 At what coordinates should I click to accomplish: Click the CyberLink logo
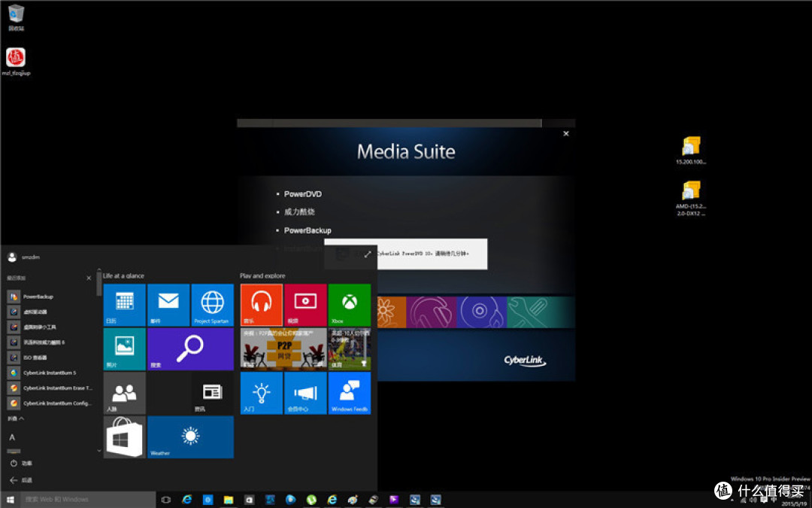526,360
